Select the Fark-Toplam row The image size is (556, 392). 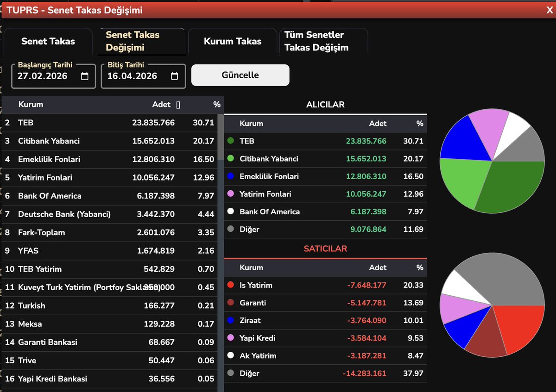(x=110, y=232)
